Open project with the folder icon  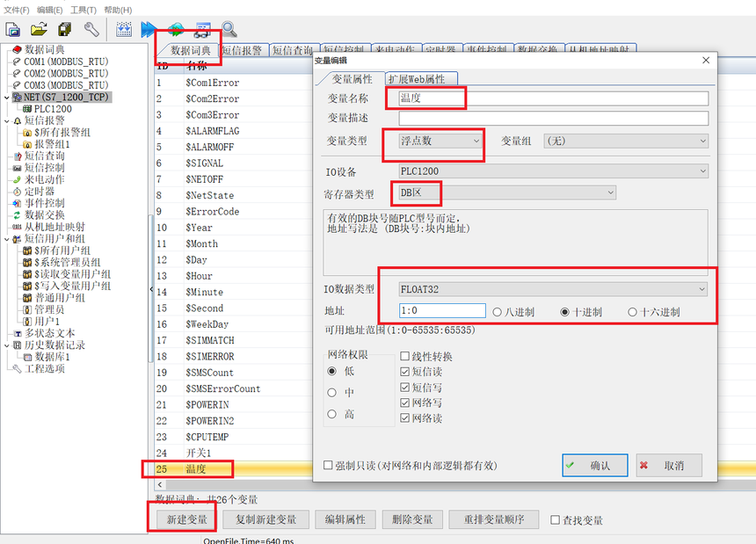pos(39,29)
